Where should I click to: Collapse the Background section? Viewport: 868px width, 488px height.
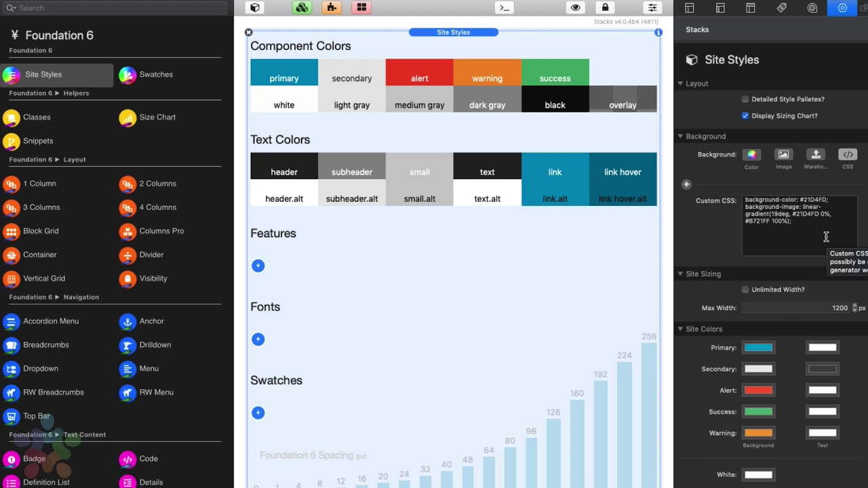(x=680, y=136)
